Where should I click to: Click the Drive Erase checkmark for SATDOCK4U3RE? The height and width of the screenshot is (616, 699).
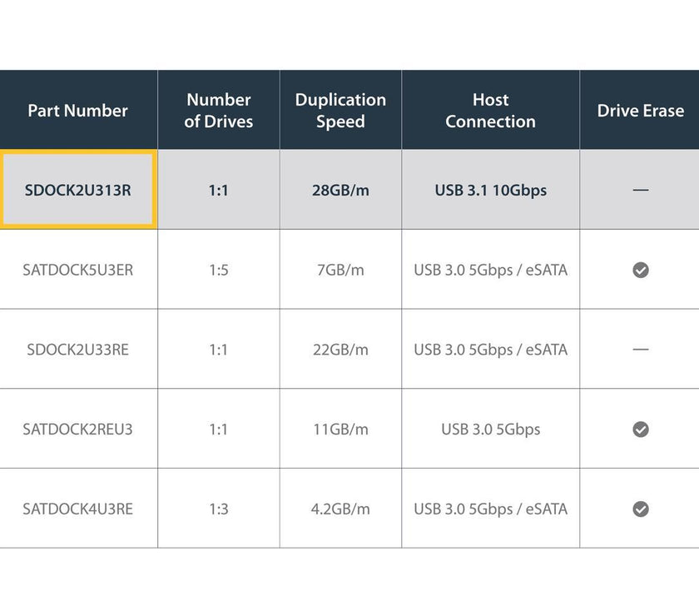640,509
